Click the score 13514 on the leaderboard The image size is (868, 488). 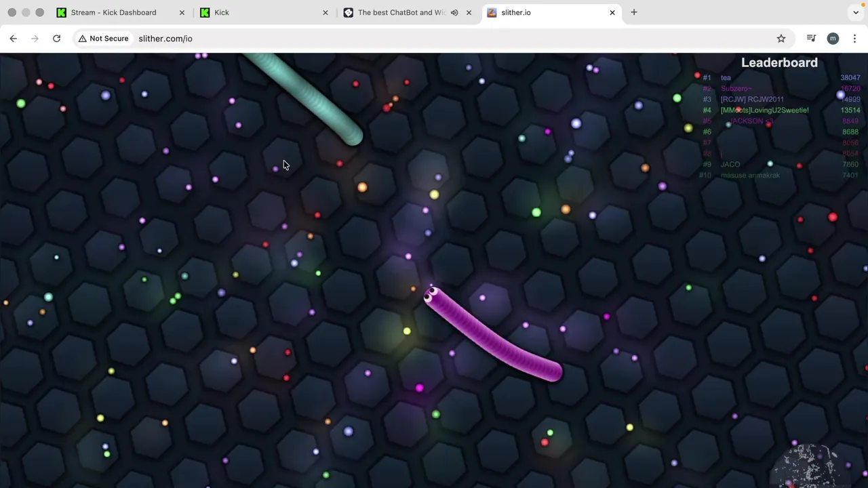coord(850,110)
